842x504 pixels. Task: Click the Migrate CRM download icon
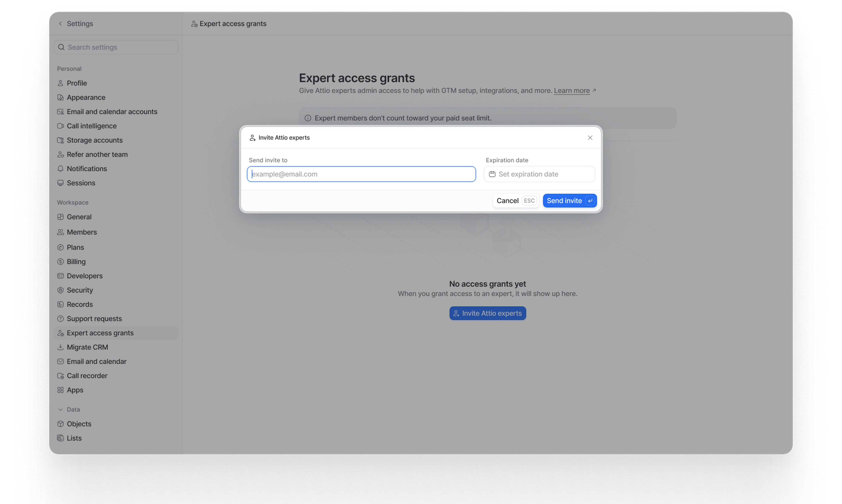pos(61,347)
